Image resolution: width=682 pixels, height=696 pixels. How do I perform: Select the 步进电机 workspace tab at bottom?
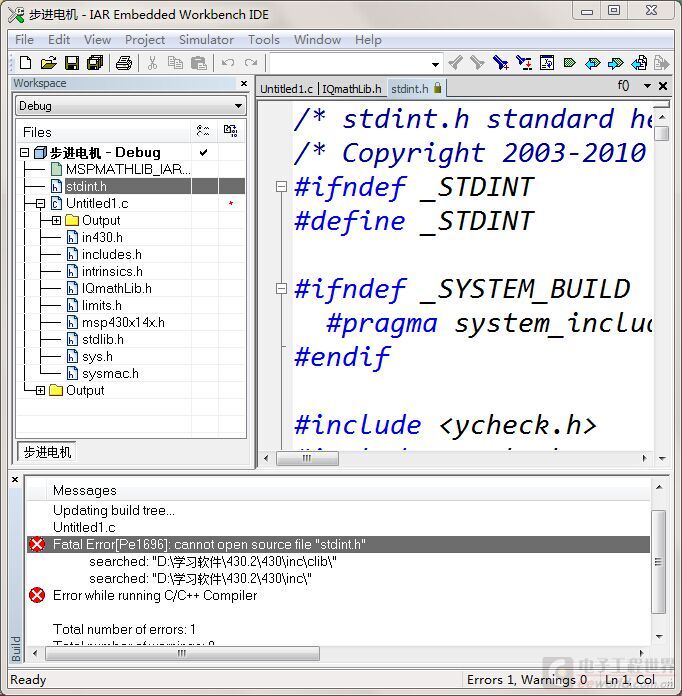click(47, 452)
